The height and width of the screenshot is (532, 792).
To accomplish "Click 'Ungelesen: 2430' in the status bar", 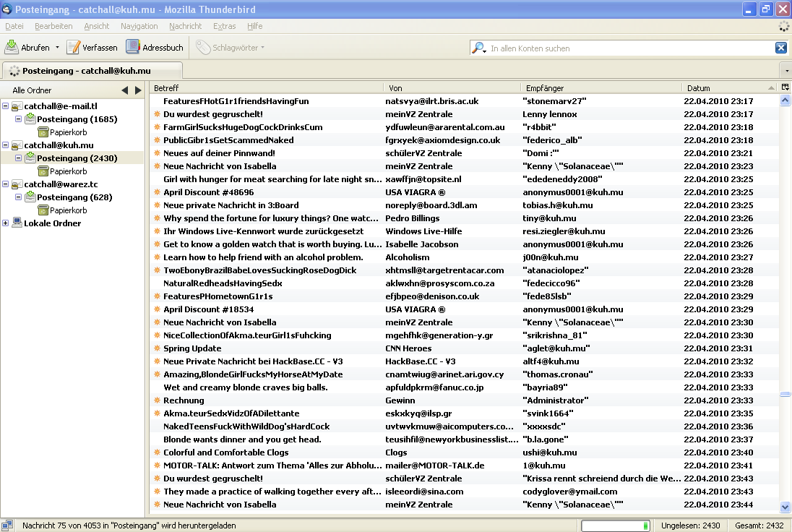I will 690,525.
